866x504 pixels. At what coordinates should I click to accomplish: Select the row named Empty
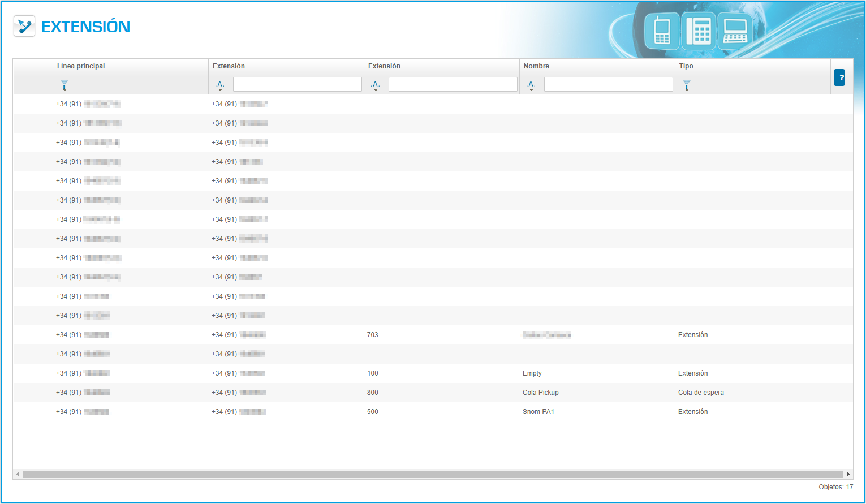(532, 373)
